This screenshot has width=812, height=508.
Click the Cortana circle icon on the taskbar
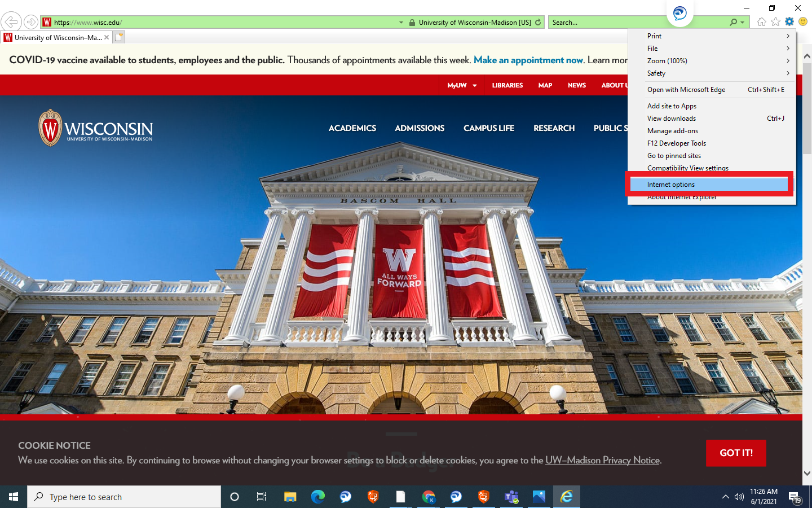pos(235,497)
